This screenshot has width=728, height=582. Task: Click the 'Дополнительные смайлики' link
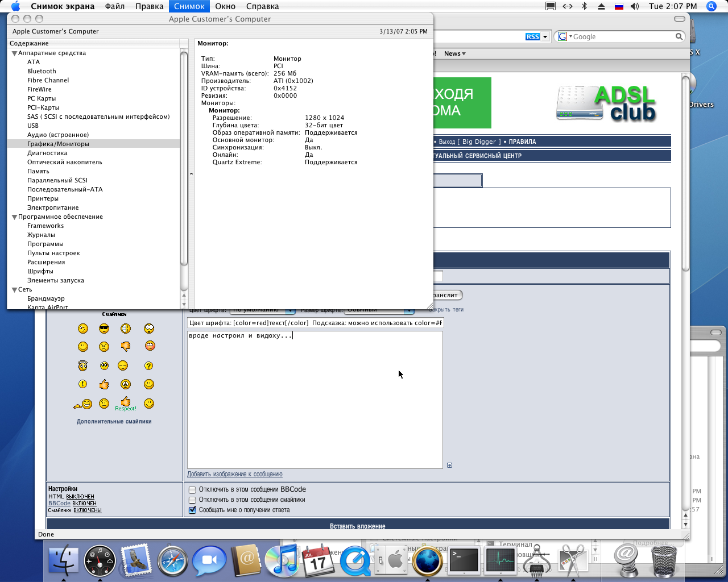(114, 422)
